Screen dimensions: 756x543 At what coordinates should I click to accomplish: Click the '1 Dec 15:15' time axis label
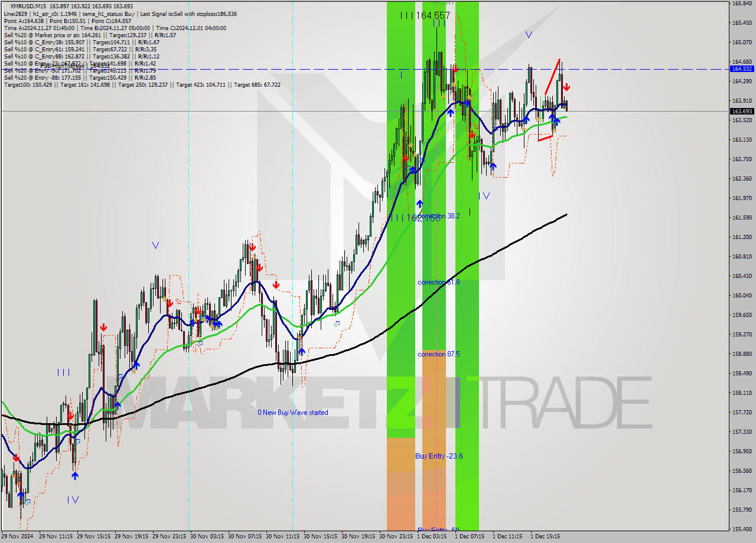coord(545,537)
